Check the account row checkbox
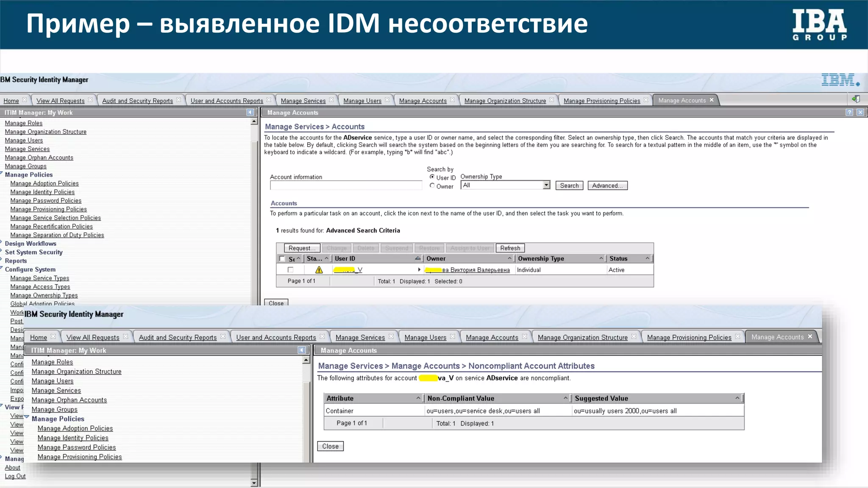Image resolution: width=868 pixels, height=488 pixels. click(291, 270)
